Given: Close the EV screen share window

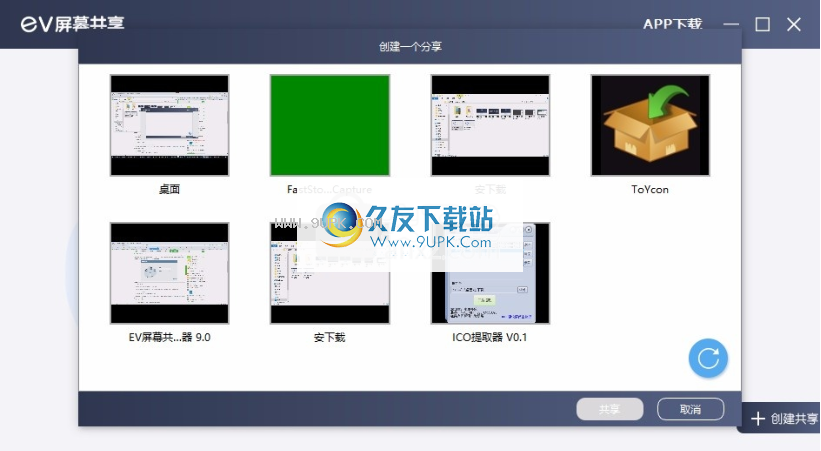Looking at the screenshot, I should (x=794, y=24).
